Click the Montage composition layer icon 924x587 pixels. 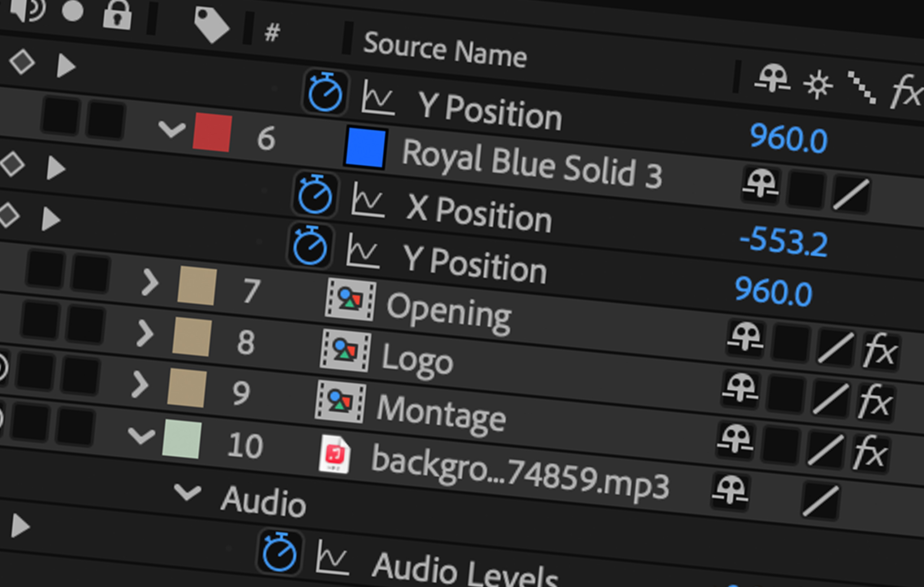click(x=340, y=402)
